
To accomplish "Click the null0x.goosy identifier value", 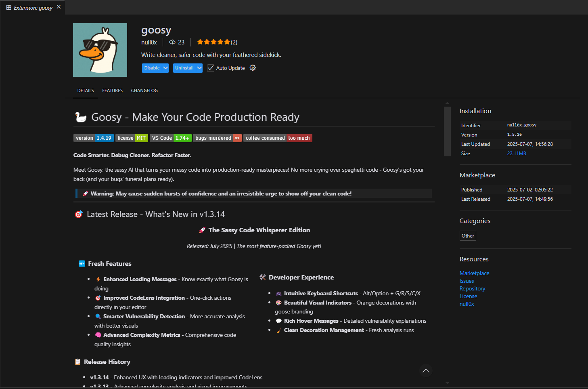I will (522, 125).
